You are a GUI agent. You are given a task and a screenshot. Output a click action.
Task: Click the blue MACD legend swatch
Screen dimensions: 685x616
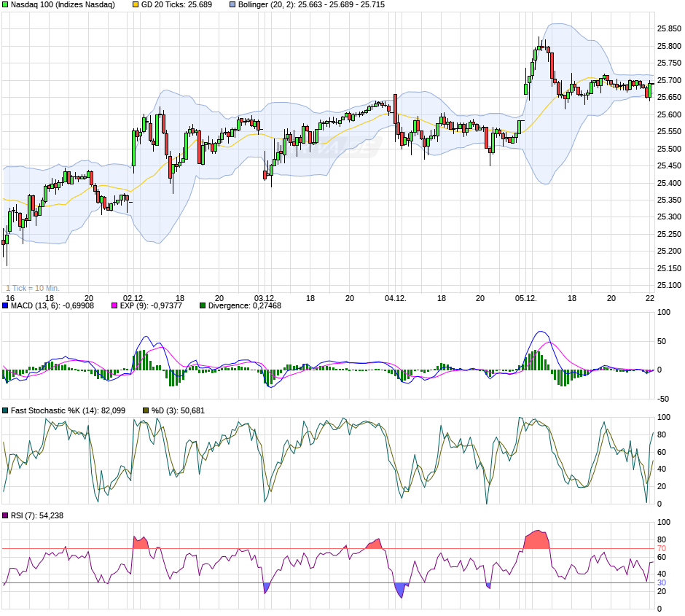tap(5, 306)
